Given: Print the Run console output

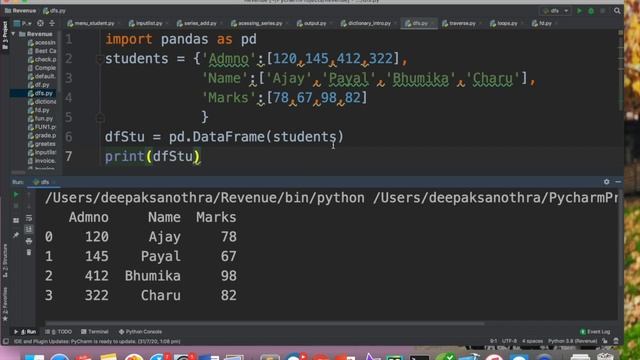Looking at the screenshot, I should [x=29, y=241].
